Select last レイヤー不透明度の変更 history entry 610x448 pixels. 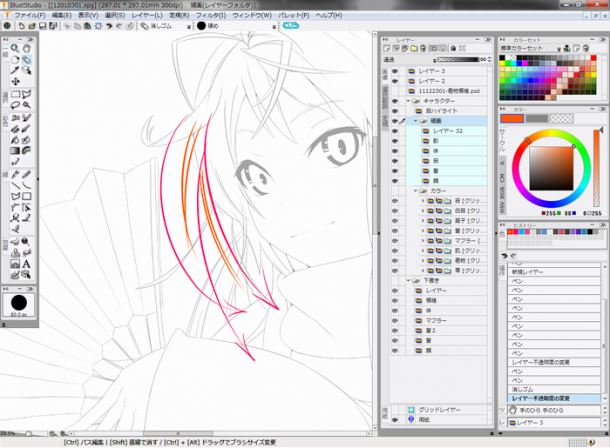click(x=554, y=398)
